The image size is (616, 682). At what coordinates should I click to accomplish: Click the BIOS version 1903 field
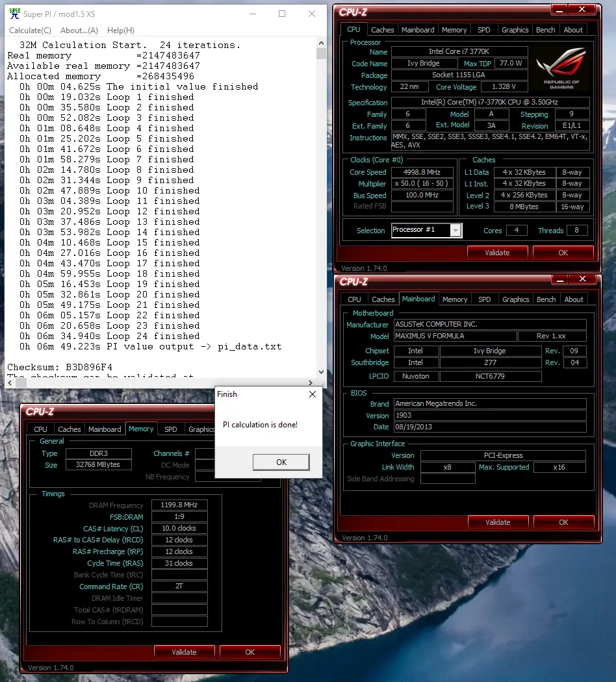pyautogui.click(x=490, y=416)
